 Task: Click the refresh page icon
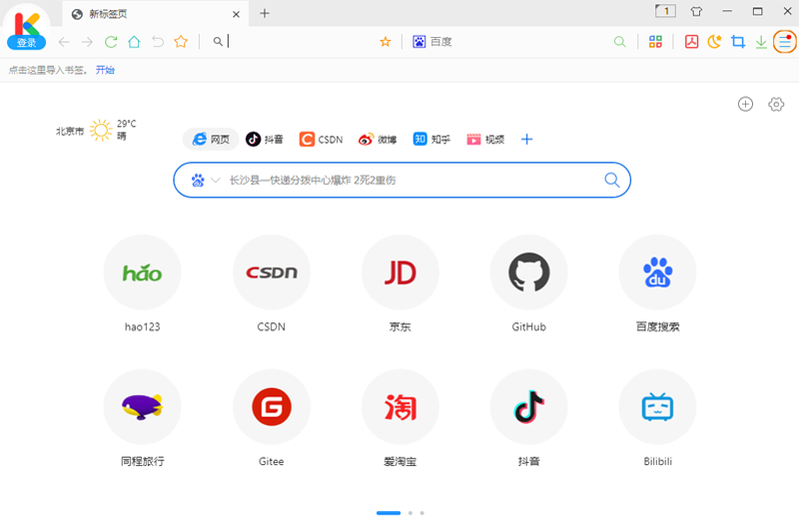pyautogui.click(x=111, y=42)
